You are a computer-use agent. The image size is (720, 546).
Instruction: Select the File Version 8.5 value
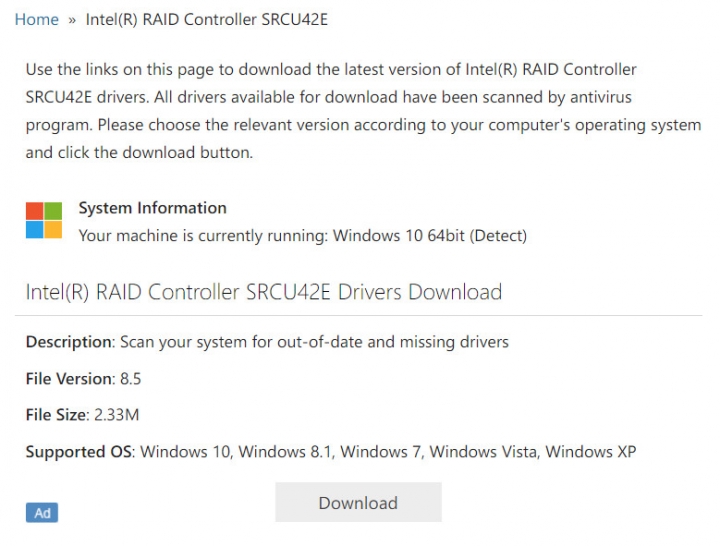tap(130, 379)
